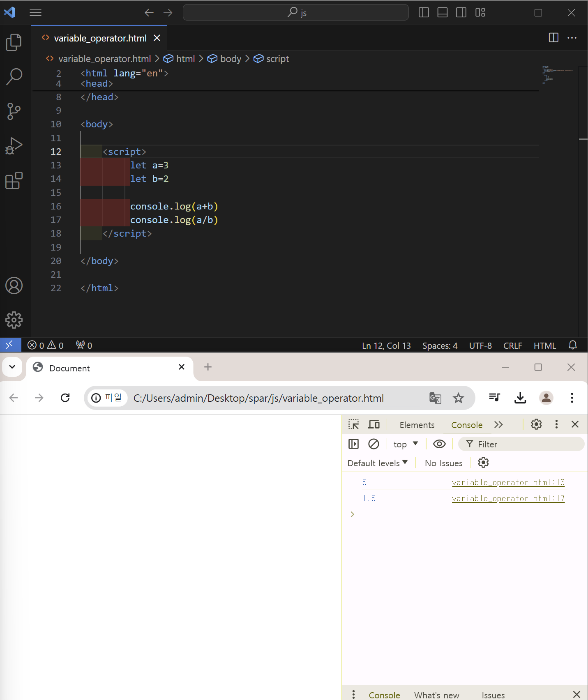Open Chrome media controls

pyautogui.click(x=494, y=397)
